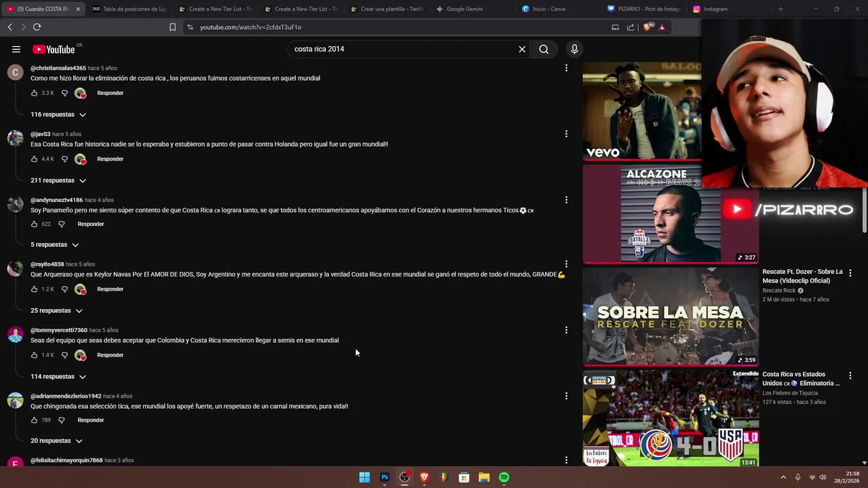The height and width of the screenshot is (488, 868).
Task: Open options menu for @javS3's comment
Action: [x=566, y=134]
